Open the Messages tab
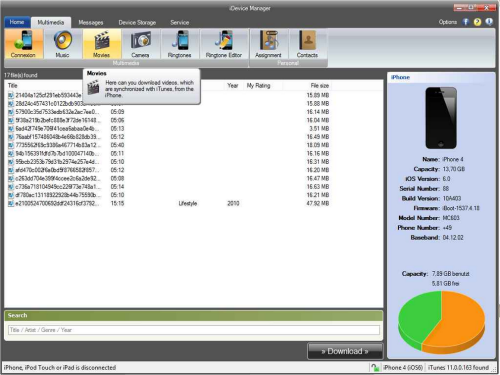 click(x=91, y=22)
